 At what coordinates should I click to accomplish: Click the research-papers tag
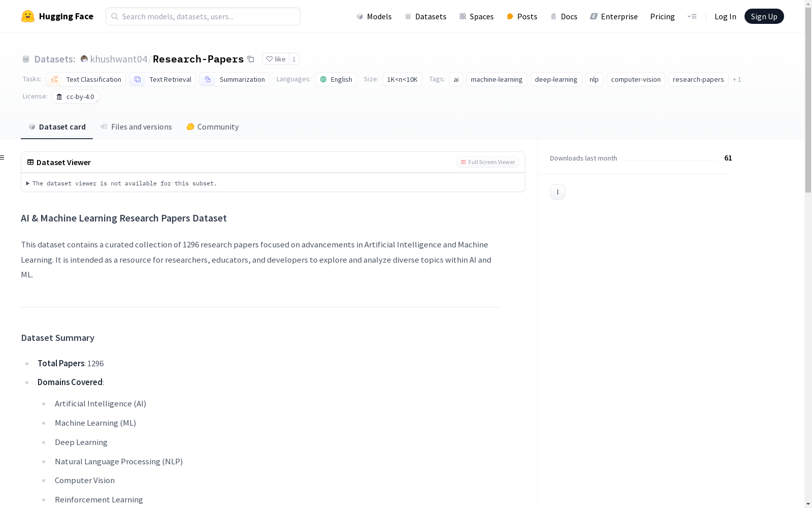(x=698, y=79)
